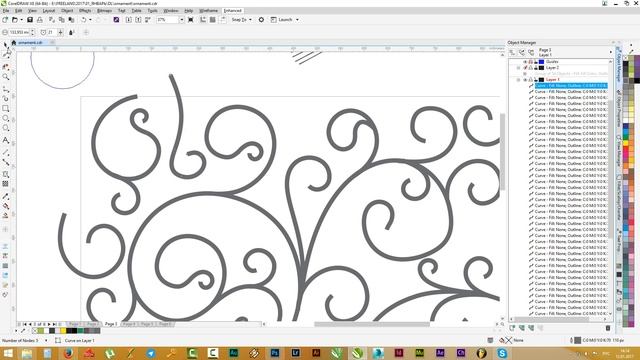Open the Layout menu
The image size is (640, 360).
[x=49, y=11]
